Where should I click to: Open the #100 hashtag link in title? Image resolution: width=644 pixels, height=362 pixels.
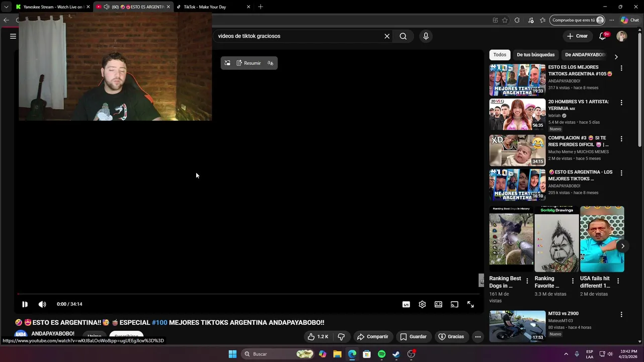click(x=159, y=322)
